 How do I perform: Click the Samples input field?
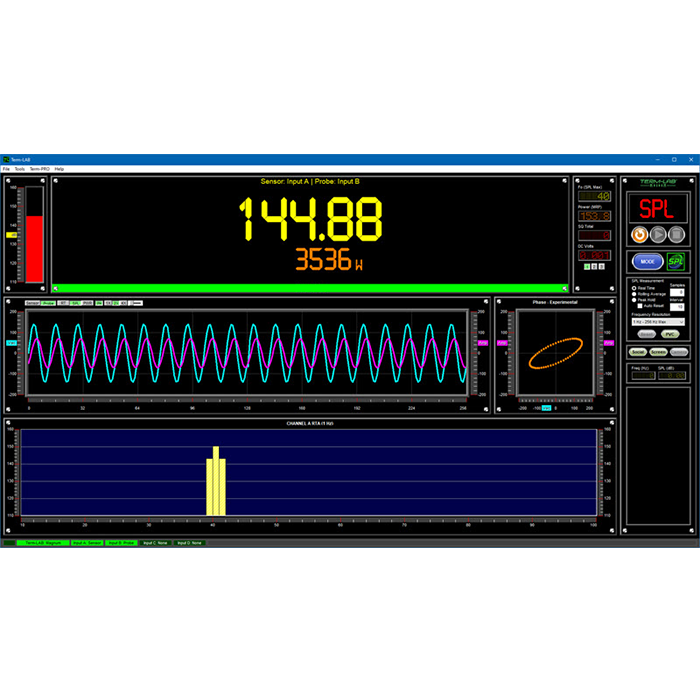coord(676,292)
